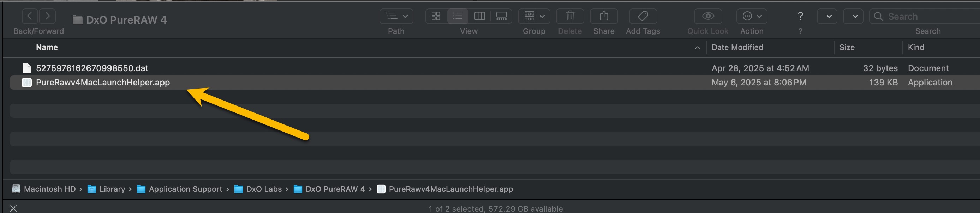The height and width of the screenshot is (213, 980).
Task: Click the status text 1 of 2 selected
Action: [x=495, y=209]
